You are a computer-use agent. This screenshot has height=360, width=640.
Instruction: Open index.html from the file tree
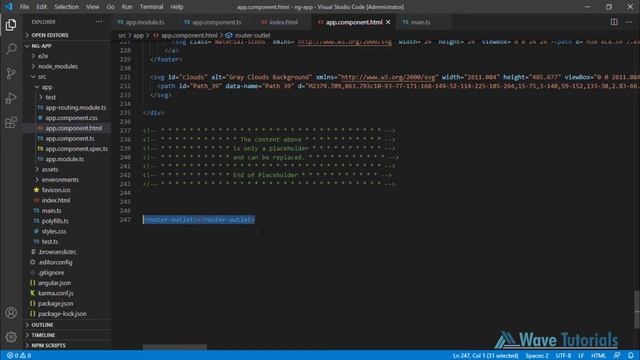(x=56, y=200)
